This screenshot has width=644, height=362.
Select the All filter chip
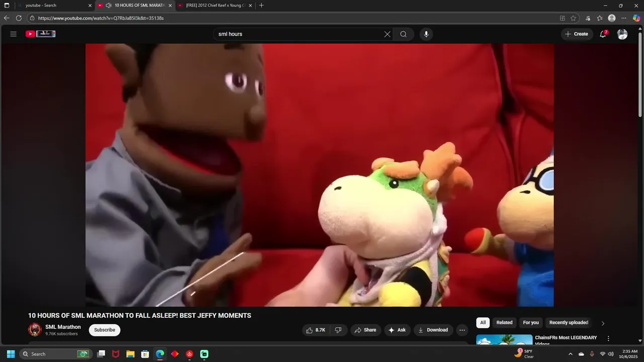click(x=483, y=323)
